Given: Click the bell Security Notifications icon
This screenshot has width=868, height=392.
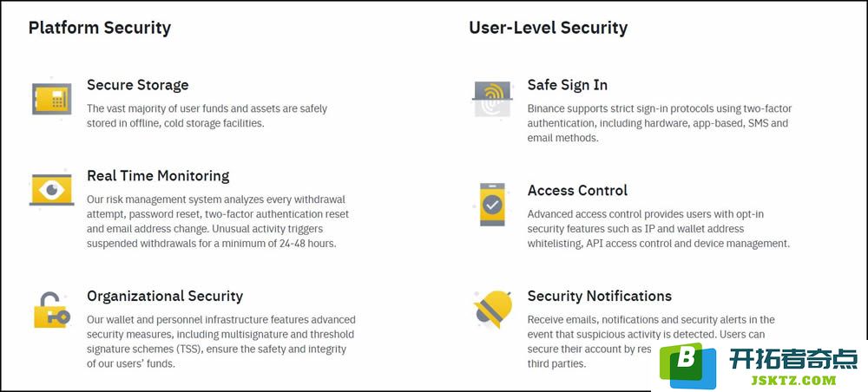Looking at the screenshot, I should click(493, 309).
